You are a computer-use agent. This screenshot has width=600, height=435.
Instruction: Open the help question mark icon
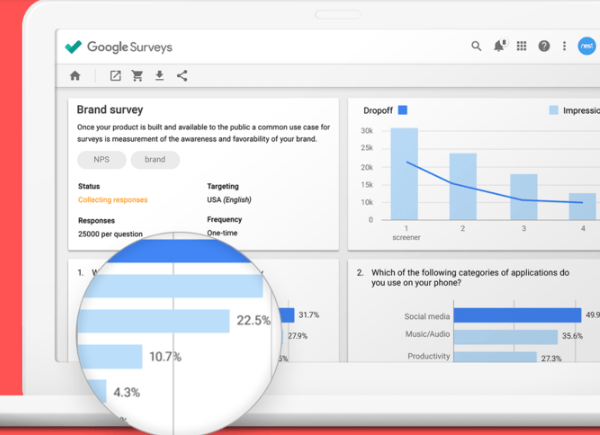pos(544,46)
